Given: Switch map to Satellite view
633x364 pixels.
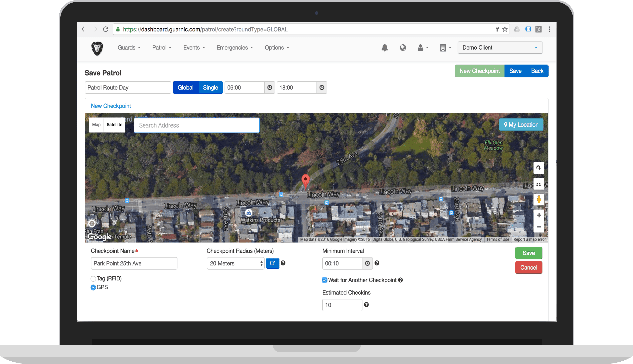Looking at the screenshot, I should coord(114,125).
